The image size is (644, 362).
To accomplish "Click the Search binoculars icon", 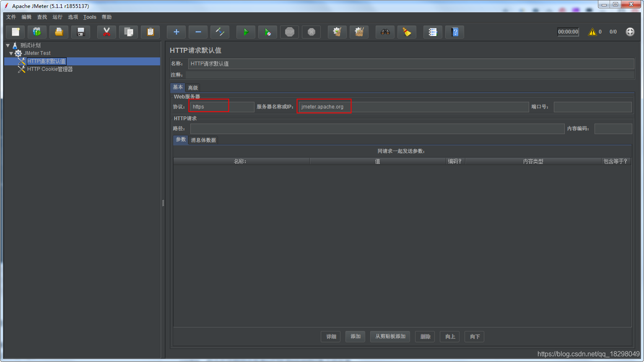I will [x=385, y=32].
